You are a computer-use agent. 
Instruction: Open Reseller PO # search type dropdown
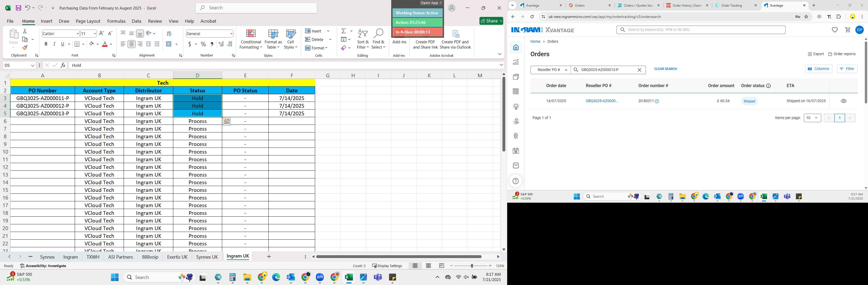pos(550,70)
